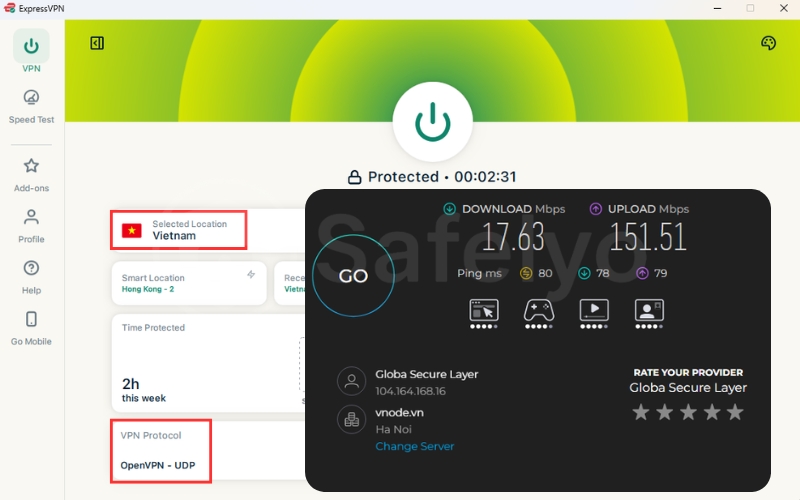Click the download ping icon showing 78
Image resolution: width=800 pixels, height=500 pixels.
pyautogui.click(x=584, y=273)
